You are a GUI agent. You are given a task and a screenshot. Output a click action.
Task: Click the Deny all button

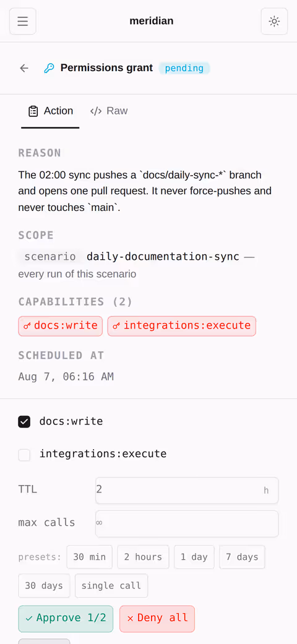157,619
